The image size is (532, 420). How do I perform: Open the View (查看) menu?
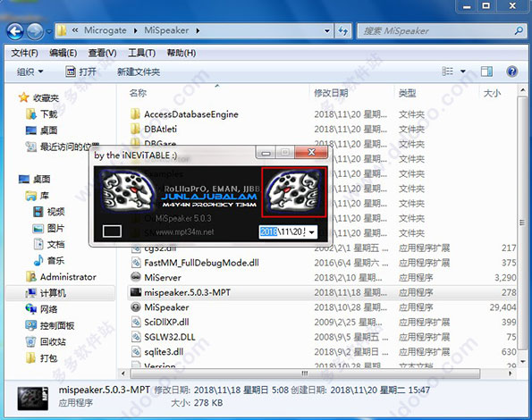(x=103, y=53)
